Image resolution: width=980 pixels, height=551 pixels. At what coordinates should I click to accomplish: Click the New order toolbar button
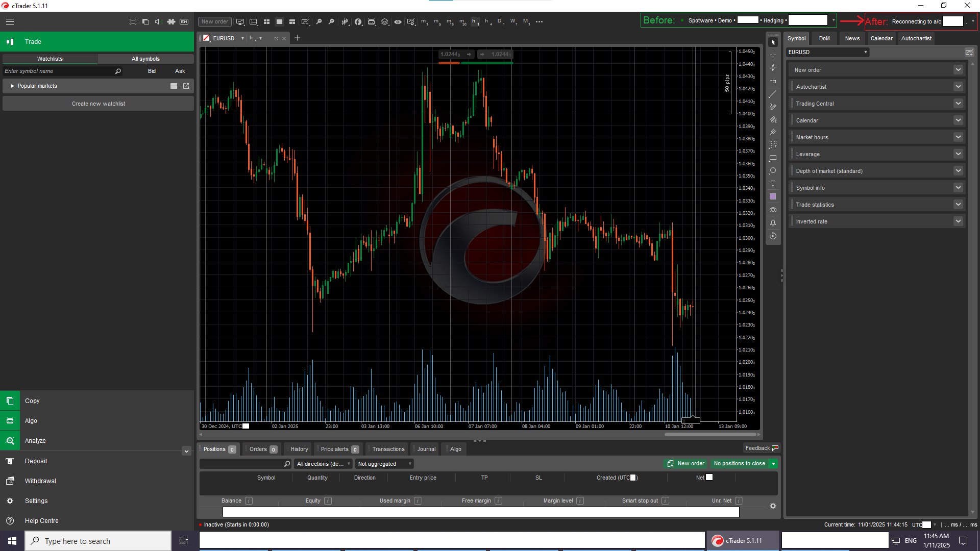pos(214,21)
